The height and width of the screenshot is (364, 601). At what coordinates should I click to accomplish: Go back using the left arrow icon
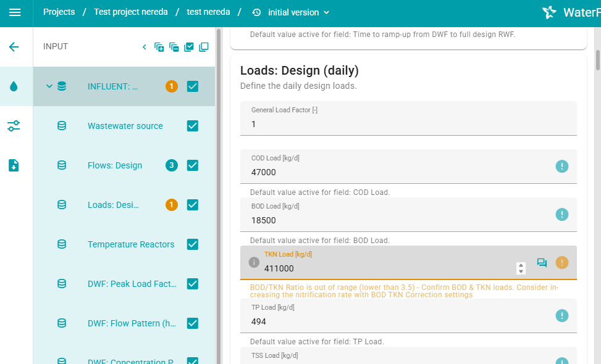pyautogui.click(x=14, y=47)
